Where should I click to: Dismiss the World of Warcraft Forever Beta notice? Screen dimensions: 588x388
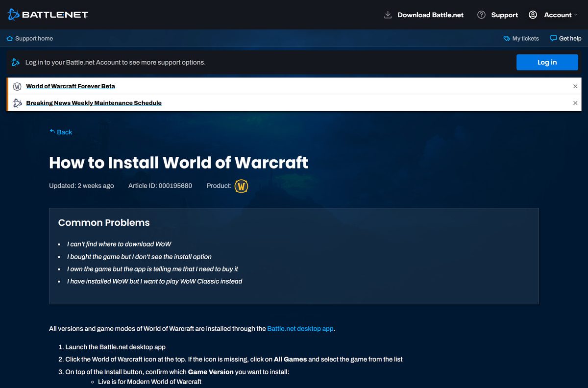tap(575, 86)
